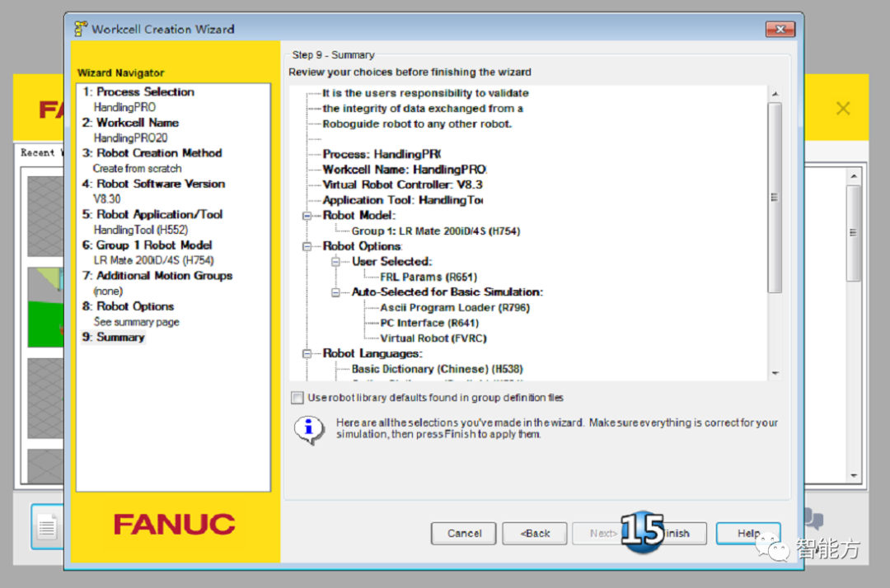
Task: Select Basic Dictionary (Chinese) (H538) row
Action: pos(437,369)
